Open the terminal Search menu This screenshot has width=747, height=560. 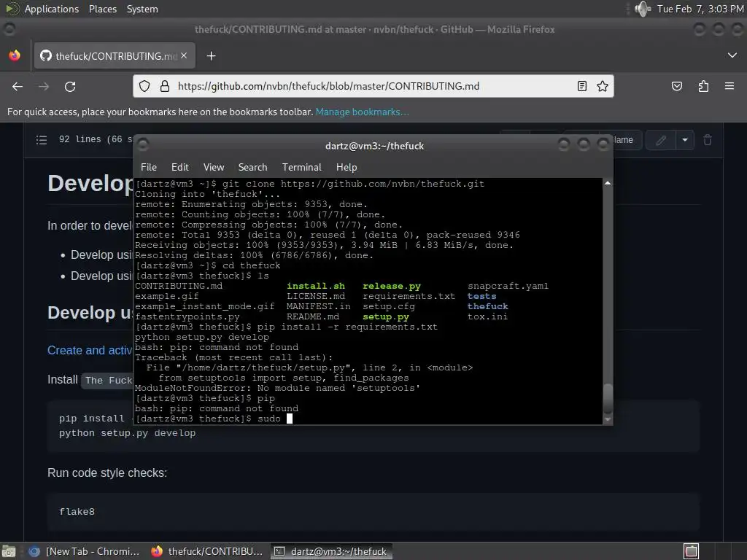(x=252, y=167)
